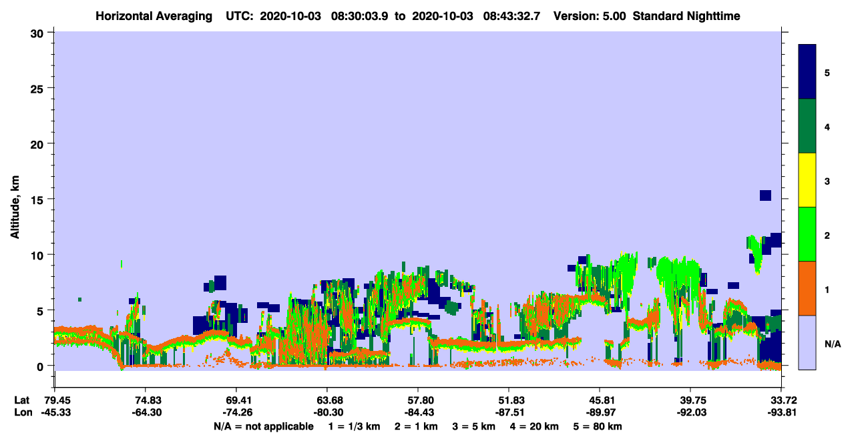The height and width of the screenshot is (445, 868).
Task: Click the lavender N/A color bar segment
Action: tap(807, 342)
